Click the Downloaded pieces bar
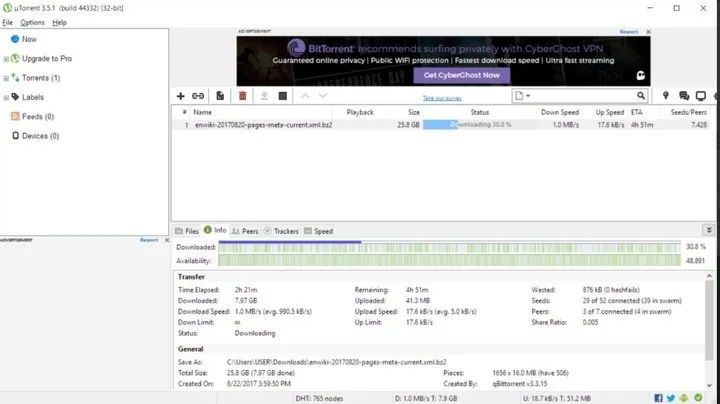 coord(450,247)
